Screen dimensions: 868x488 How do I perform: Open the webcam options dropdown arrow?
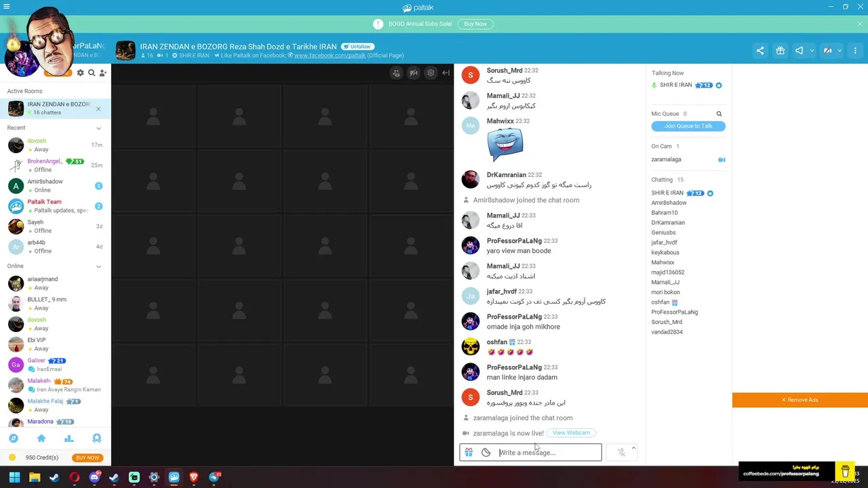840,51
